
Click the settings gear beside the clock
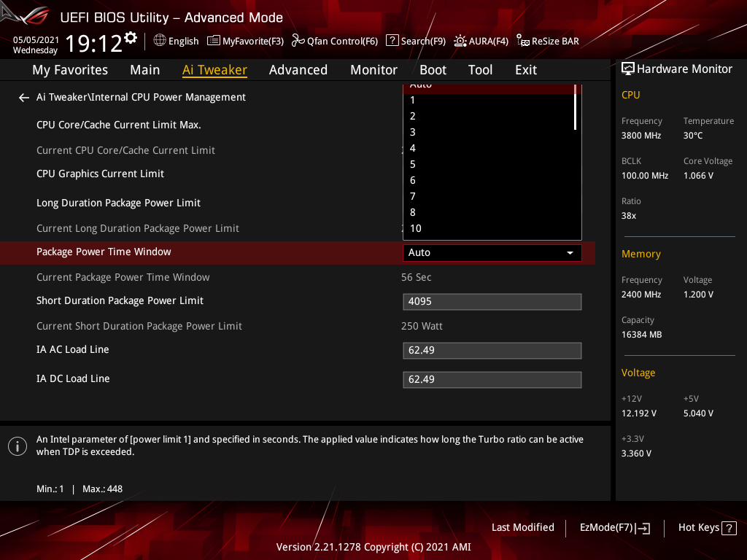pyautogui.click(x=131, y=38)
